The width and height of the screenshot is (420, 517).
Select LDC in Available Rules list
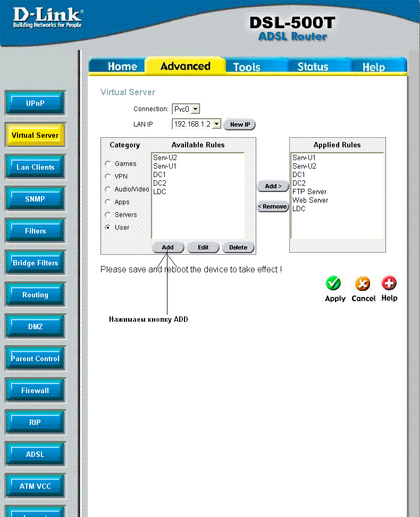[x=159, y=191]
